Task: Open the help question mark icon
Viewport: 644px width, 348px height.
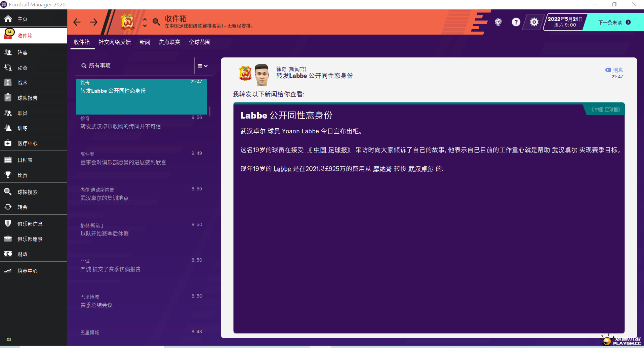Action: pos(516,22)
